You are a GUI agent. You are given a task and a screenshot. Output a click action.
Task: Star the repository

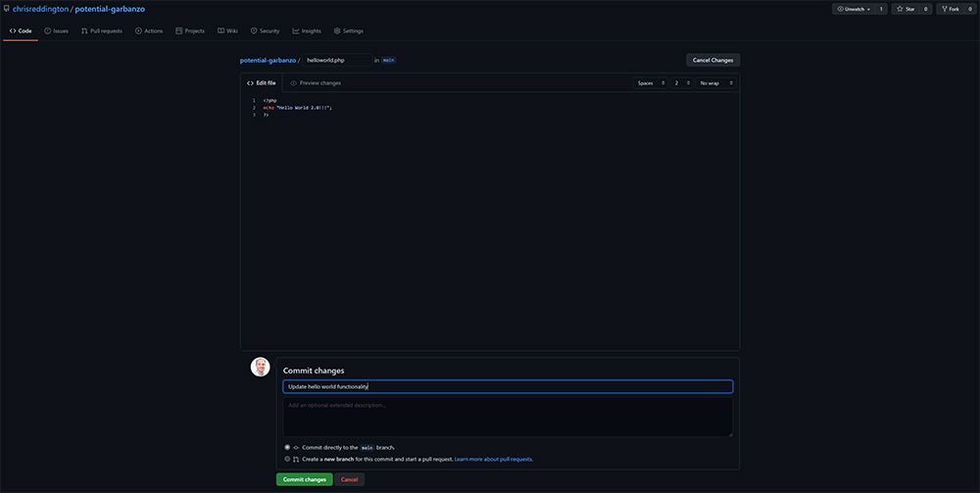(x=906, y=9)
